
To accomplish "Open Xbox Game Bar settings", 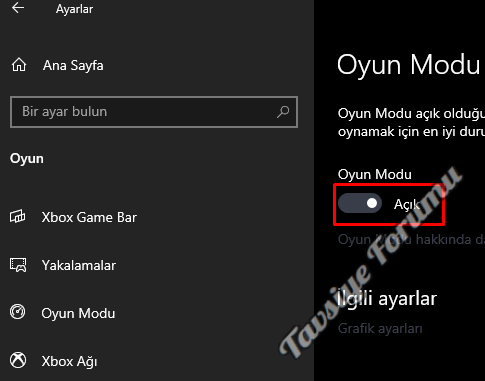I will [89, 217].
